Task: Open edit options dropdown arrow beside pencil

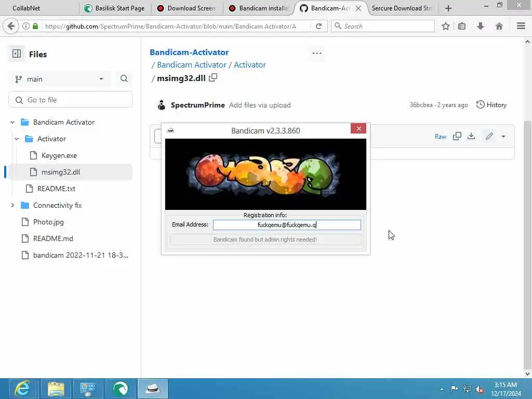Action: (x=503, y=137)
